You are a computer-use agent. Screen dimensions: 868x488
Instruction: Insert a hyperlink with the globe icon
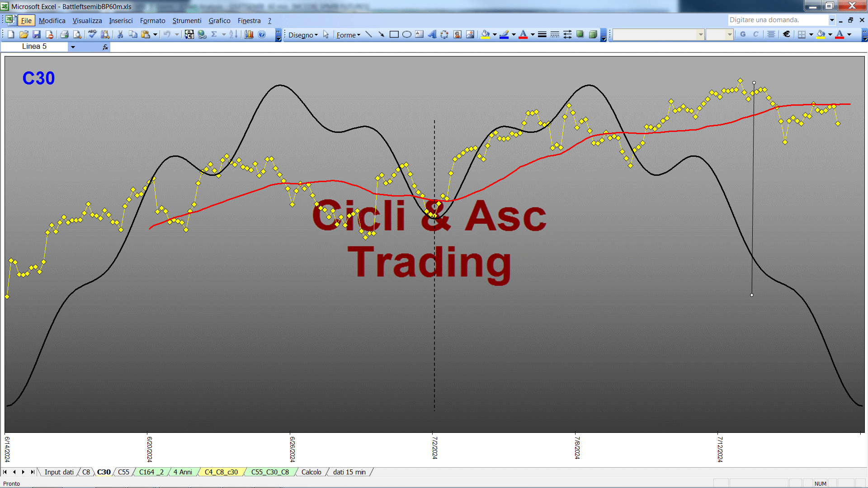[x=202, y=34]
